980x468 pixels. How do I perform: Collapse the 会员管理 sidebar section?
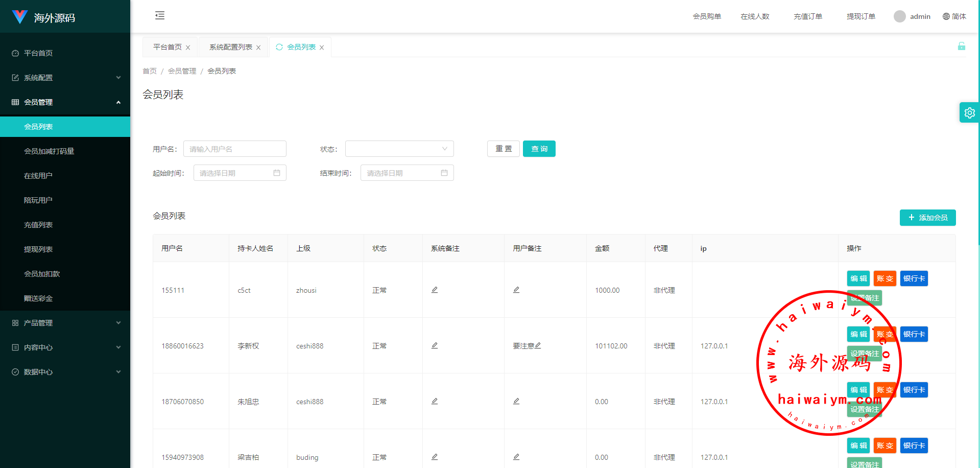(65, 102)
